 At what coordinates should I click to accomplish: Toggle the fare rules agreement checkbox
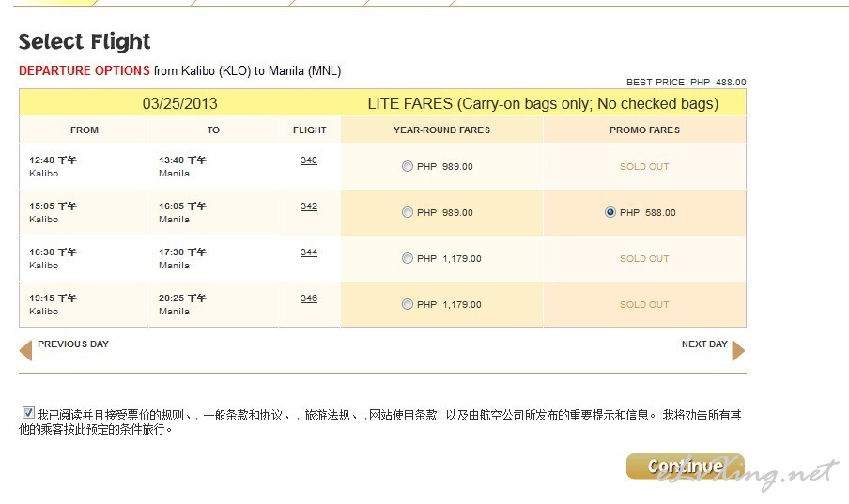click(27, 414)
